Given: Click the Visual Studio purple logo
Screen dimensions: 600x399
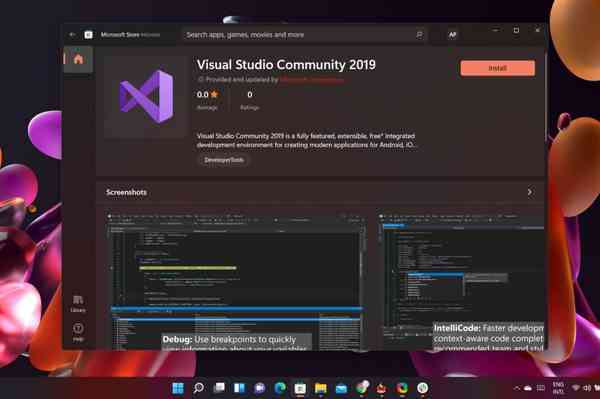Looking at the screenshot, I should click(146, 96).
